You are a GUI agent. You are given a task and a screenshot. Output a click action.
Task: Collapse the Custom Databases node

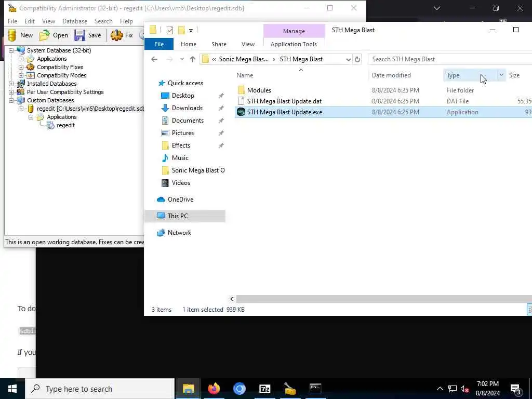click(x=11, y=100)
